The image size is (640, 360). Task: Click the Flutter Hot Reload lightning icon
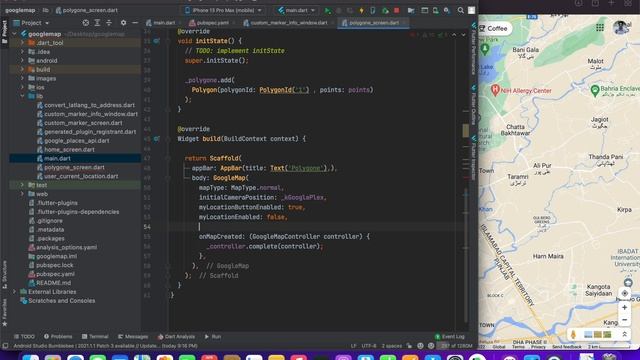(x=361, y=10)
